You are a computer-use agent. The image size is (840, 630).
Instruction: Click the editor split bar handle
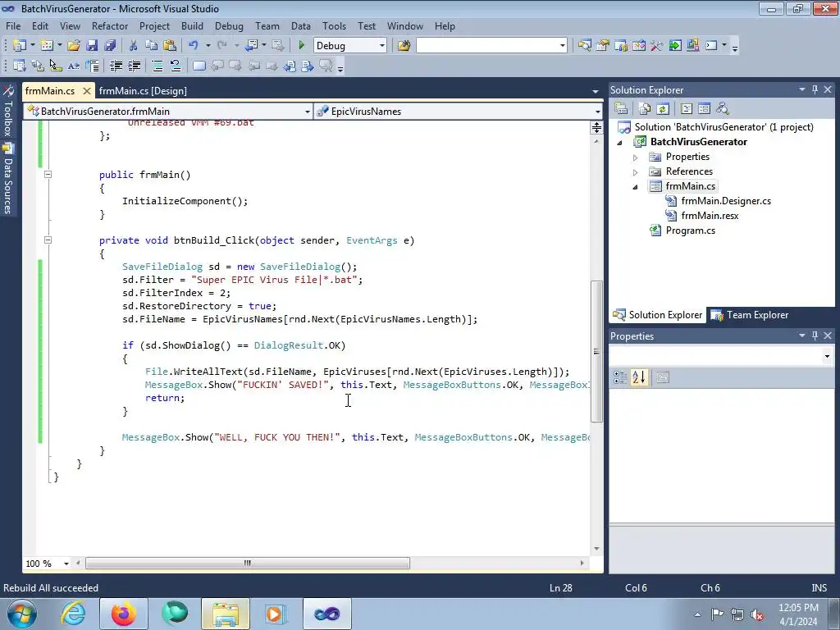(596, 127)
